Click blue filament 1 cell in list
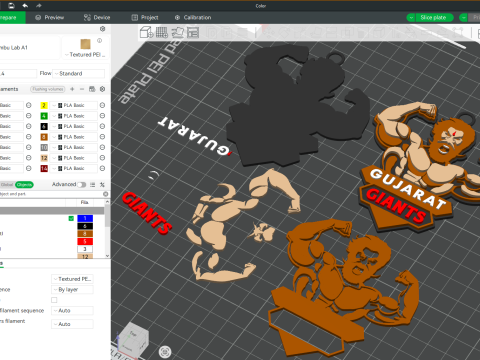This screenshot has width=480, height=360. click(x=85, y=218)
